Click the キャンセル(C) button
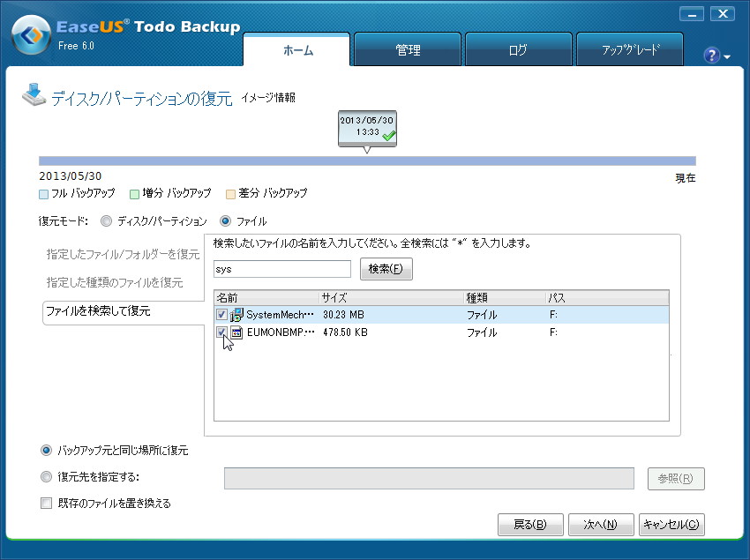 click(x=671, y=525)
